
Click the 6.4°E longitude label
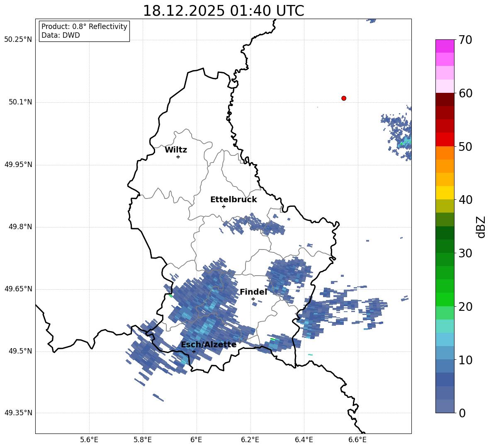click(x=304, y=440)
